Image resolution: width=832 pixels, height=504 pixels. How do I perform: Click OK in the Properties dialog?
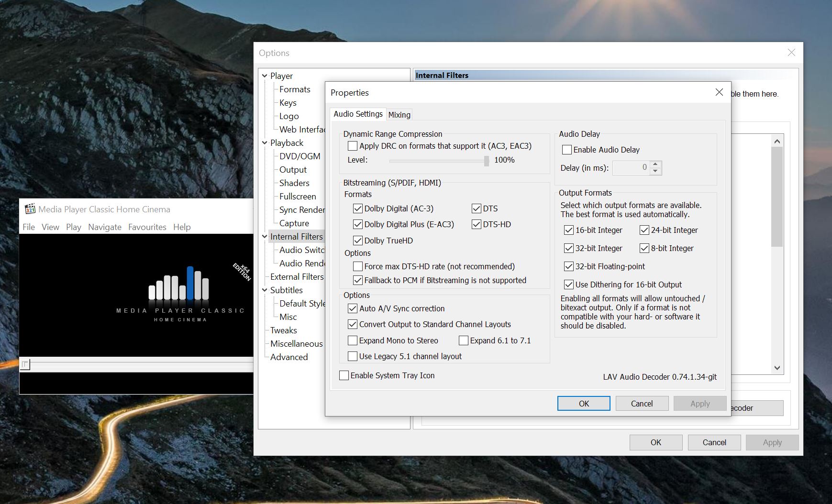pyautogui.click(x=584, y=404)
